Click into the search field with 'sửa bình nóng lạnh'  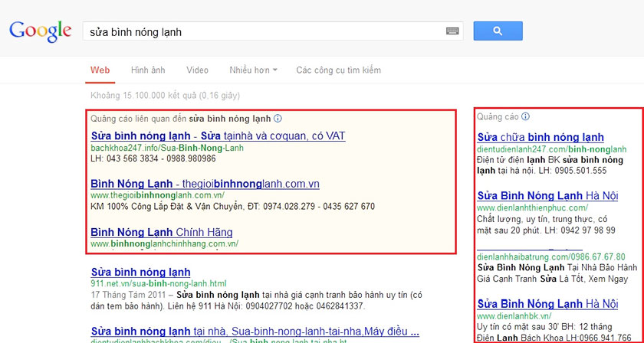tap(261, 31)
